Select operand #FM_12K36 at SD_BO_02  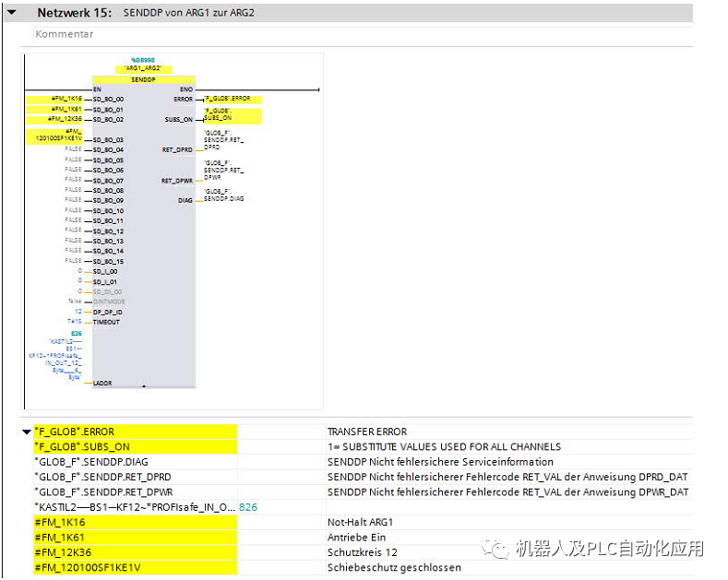click(54, 119)
